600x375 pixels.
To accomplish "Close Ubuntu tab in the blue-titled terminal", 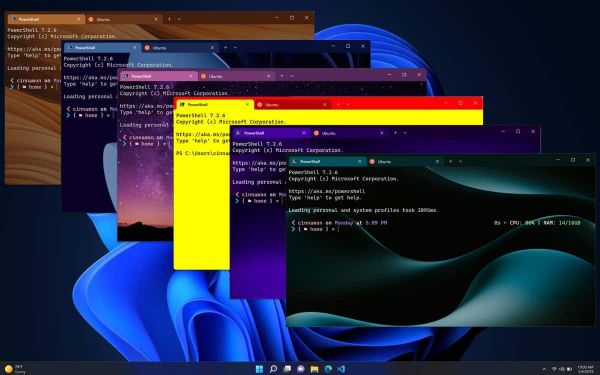I will pyautogui.click(x=212, y=47).
